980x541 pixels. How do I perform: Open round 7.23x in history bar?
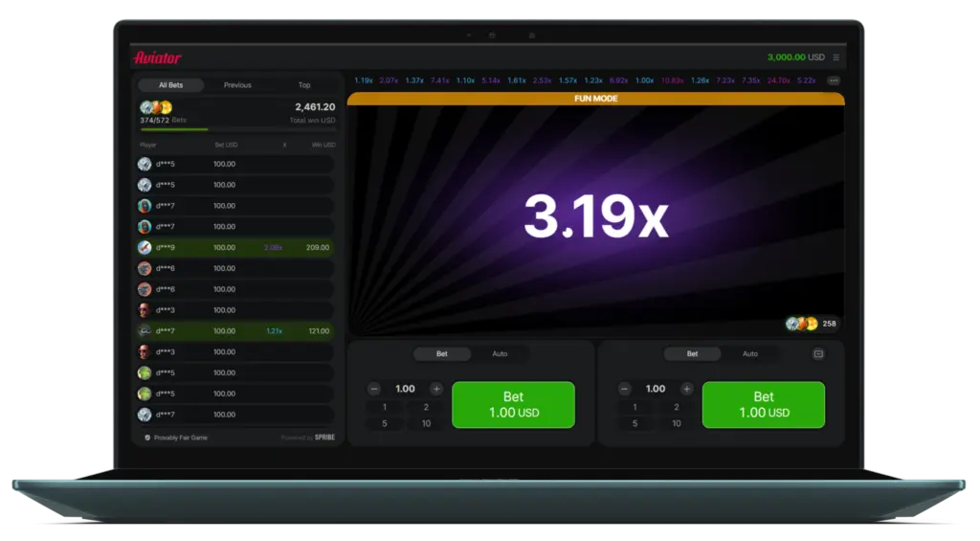point(725,80)
